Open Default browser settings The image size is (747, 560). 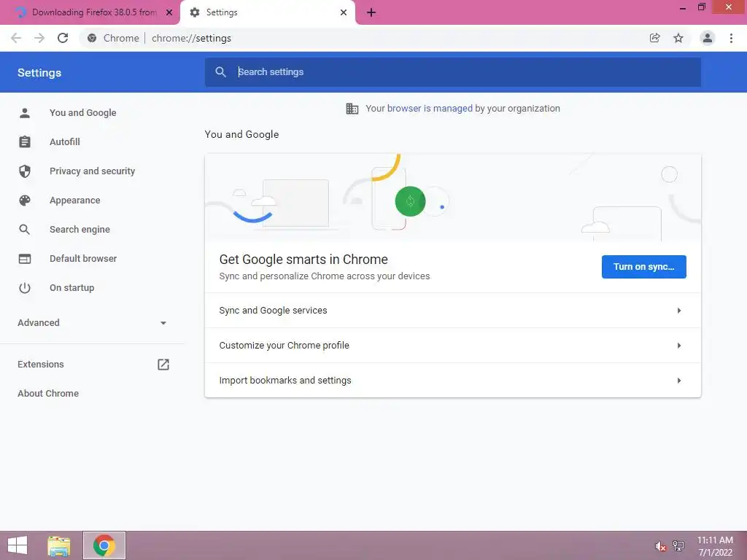coord(83,259)
